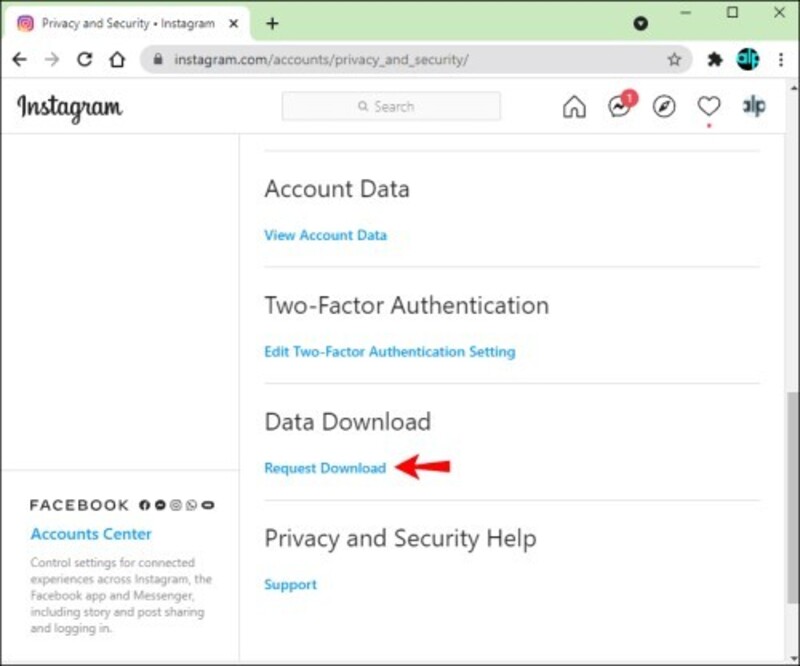Open Instagram profile avatar menu

point(753,107)
